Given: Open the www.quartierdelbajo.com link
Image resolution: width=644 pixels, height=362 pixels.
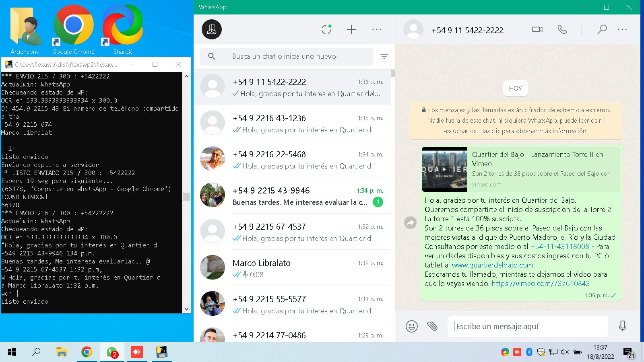Looking at the screenshot, I should (x=492, y=265).
